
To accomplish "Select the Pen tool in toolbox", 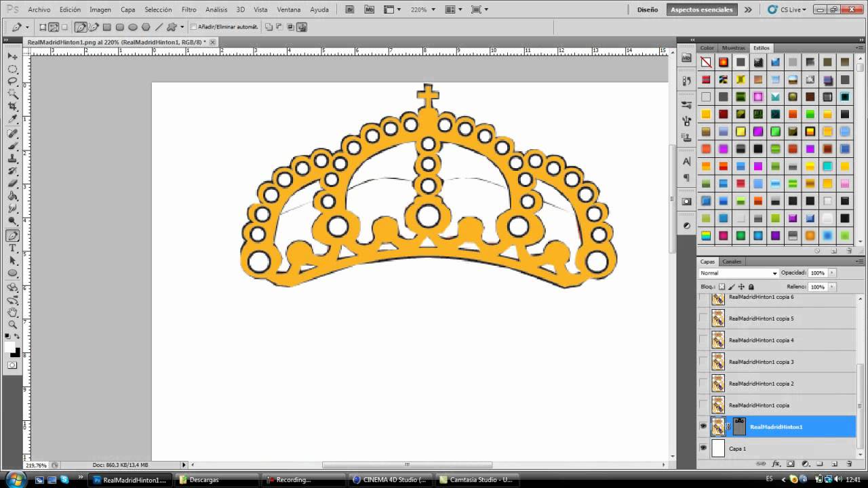I will [x=12, y=236].
